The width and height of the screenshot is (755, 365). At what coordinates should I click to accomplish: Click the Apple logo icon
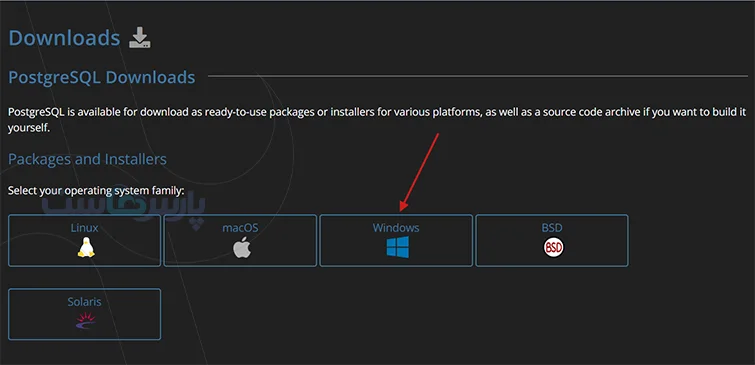click(241, 247)
